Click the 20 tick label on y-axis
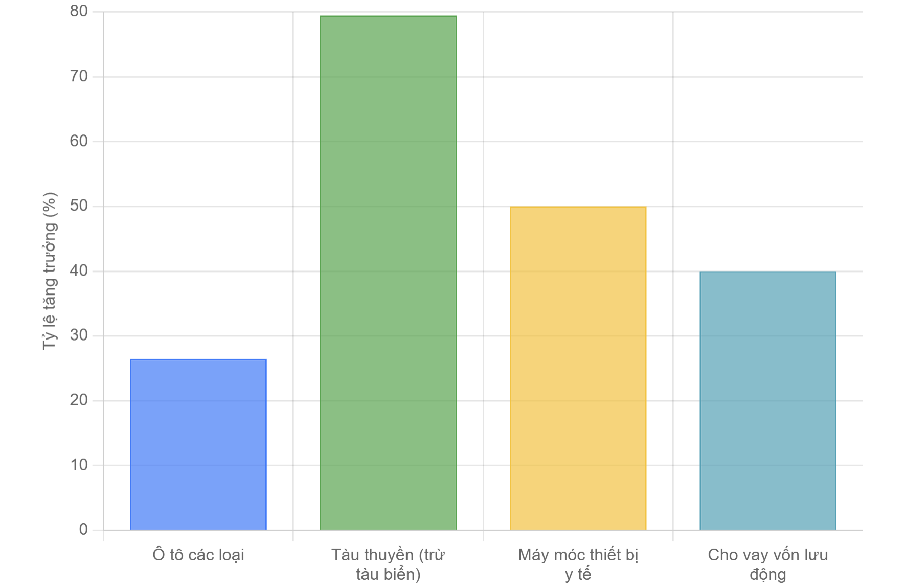This screenshot has height=588, width=905. click(x=79, y=400)
